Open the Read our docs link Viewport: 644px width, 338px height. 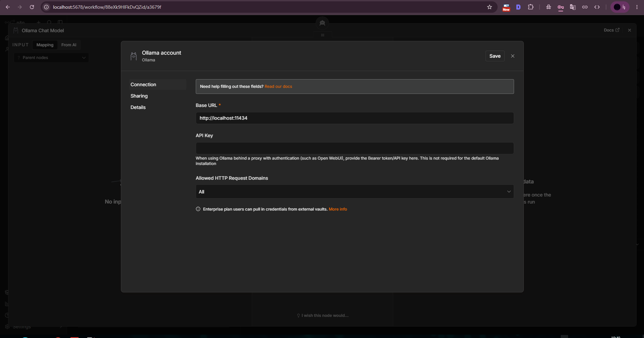278,87
